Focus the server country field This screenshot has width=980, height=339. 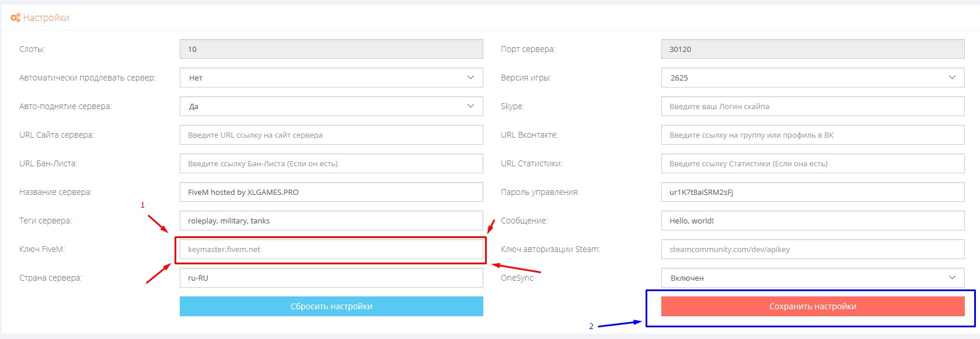(x=331, y=278)
